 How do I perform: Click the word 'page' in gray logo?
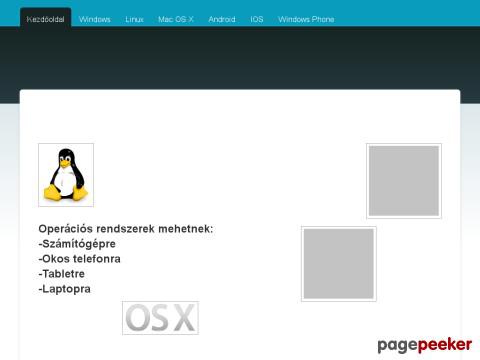397,346
